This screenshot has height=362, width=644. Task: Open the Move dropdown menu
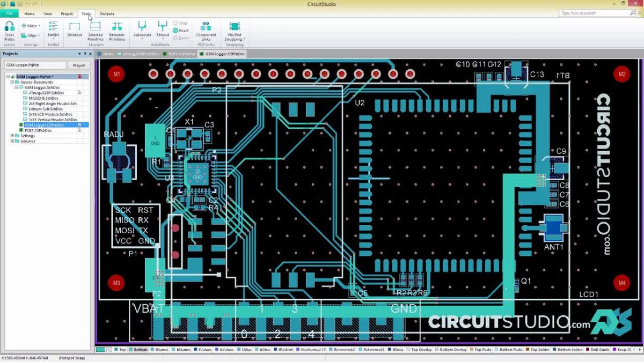click(x=39, y=25)
